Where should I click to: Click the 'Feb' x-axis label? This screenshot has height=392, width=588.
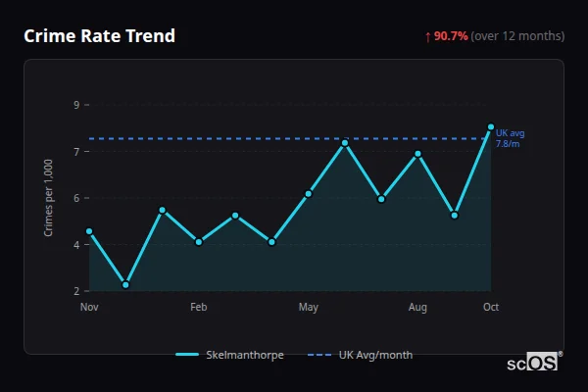pos(198,307)
